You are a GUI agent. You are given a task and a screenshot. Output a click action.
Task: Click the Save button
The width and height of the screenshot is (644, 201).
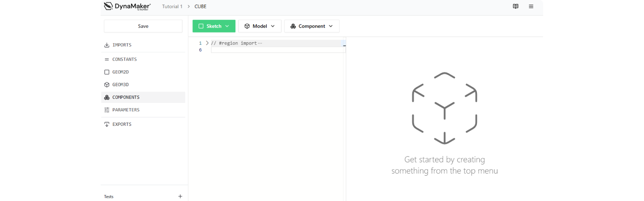[x=143, y=26]
